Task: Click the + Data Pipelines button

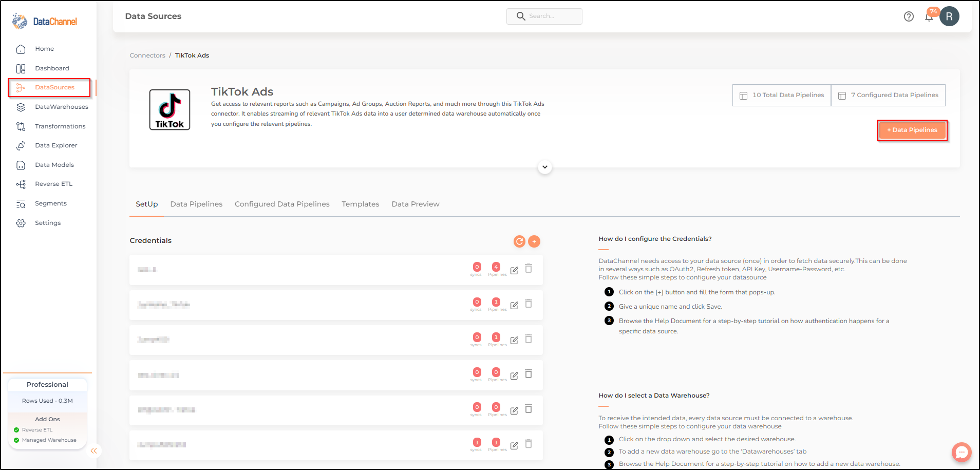Action: point(912,130)
